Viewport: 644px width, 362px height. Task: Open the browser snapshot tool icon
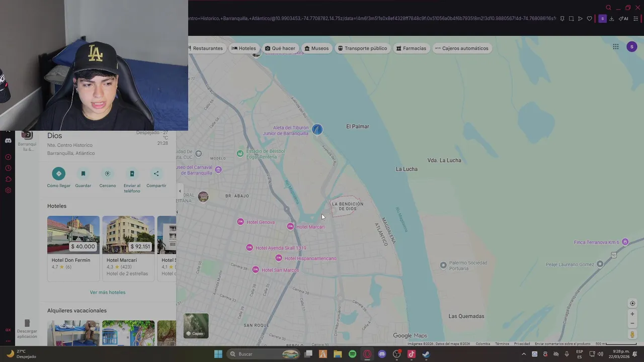(x=571, y=19)
